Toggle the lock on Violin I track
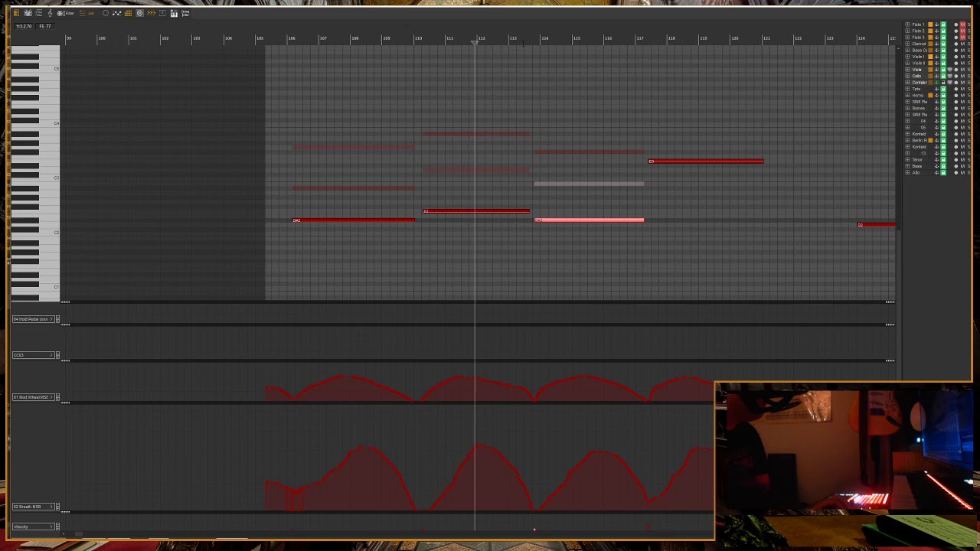980x551 pixels. [943, 57]
